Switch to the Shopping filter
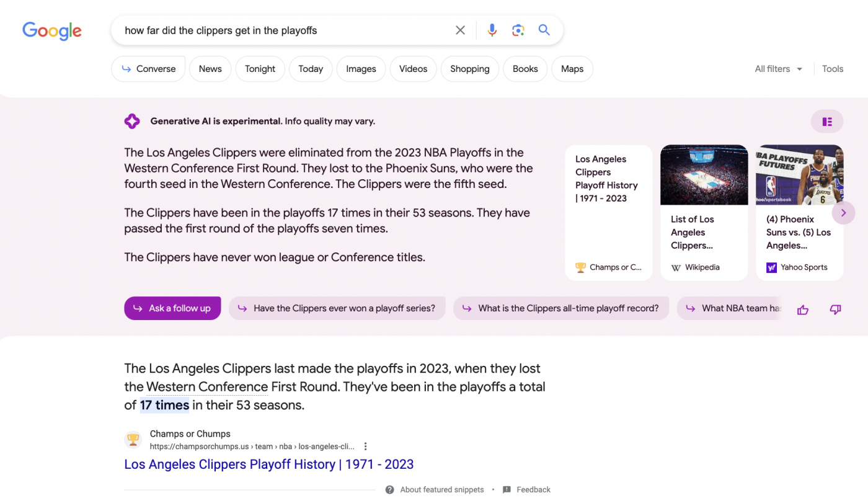The height and width of the screenshot is (498, 868). [x=469, y=69]
